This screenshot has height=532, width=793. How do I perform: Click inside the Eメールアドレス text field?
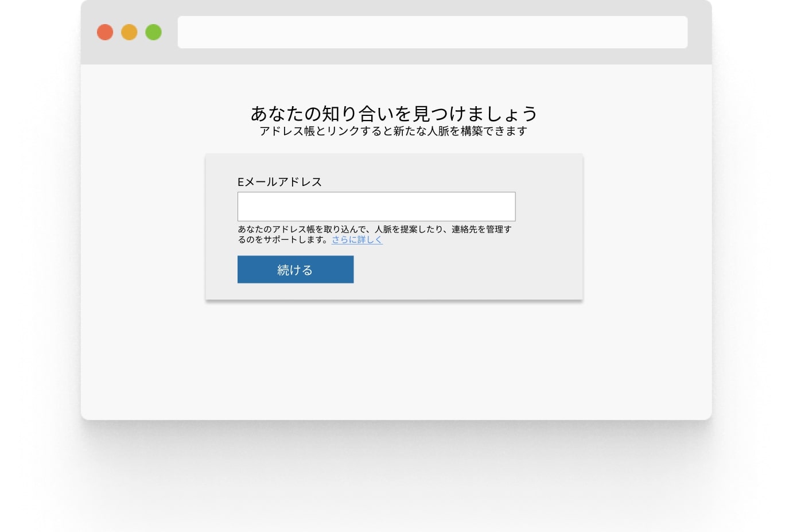(x=376, y=207)
